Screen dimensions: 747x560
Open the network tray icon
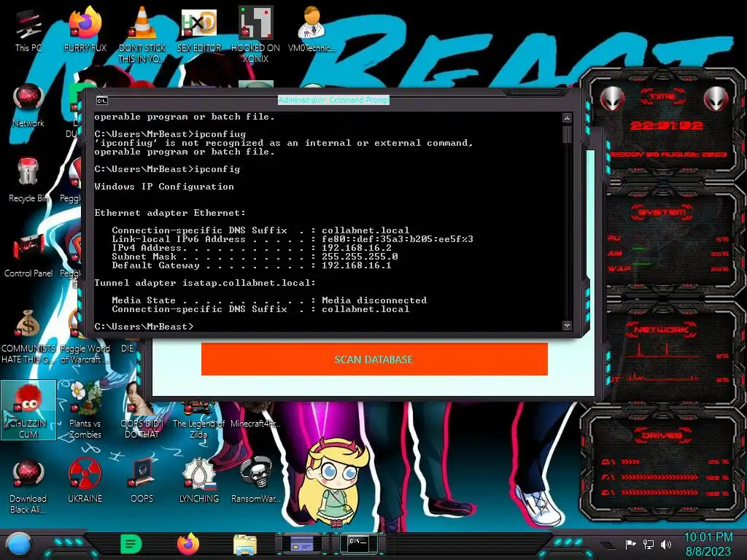click(649, 544)
